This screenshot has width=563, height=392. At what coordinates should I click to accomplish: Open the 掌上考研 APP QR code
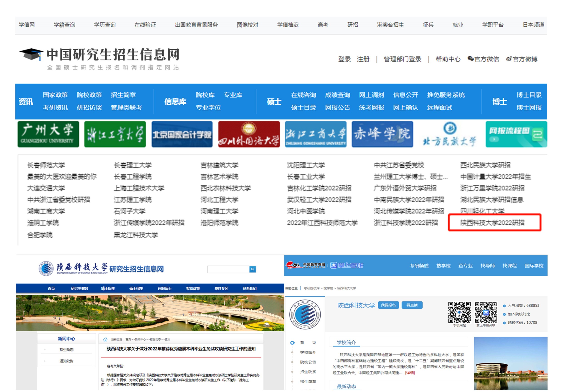pos(486,312)
